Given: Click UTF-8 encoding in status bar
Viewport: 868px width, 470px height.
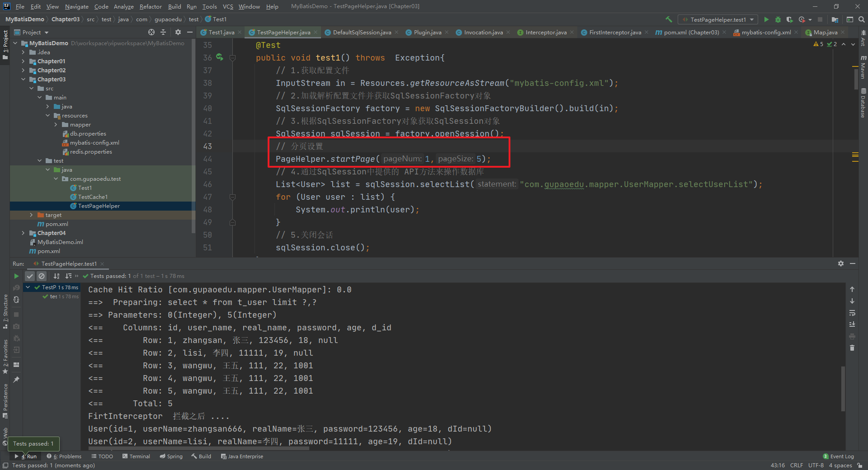Looking at the screenshot, I should pos(816,465).
